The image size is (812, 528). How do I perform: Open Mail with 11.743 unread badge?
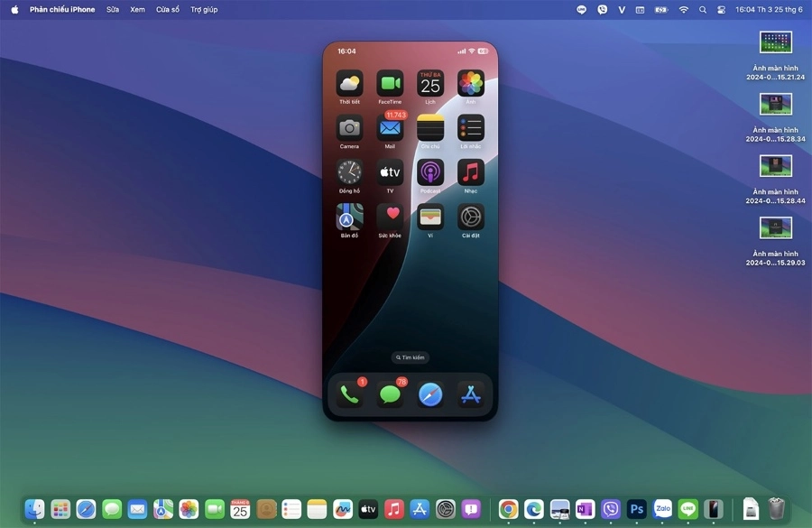tap(390, 127)
